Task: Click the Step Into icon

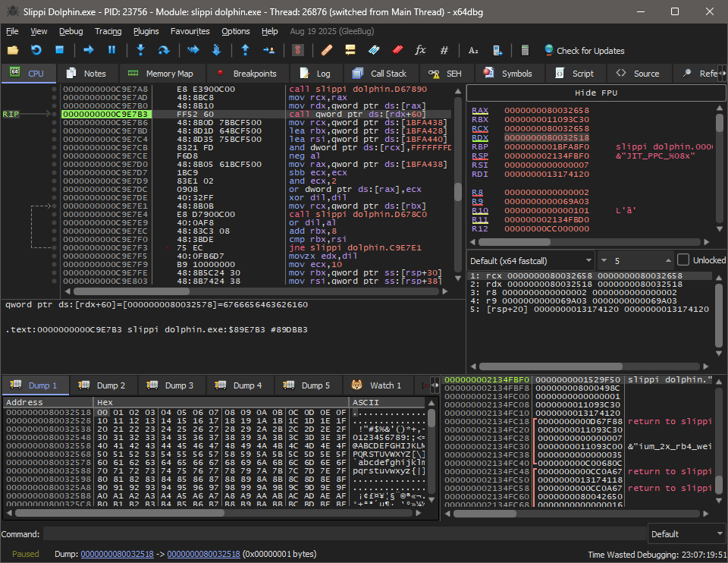Action: pyautogui.click(x=140, y=50)
